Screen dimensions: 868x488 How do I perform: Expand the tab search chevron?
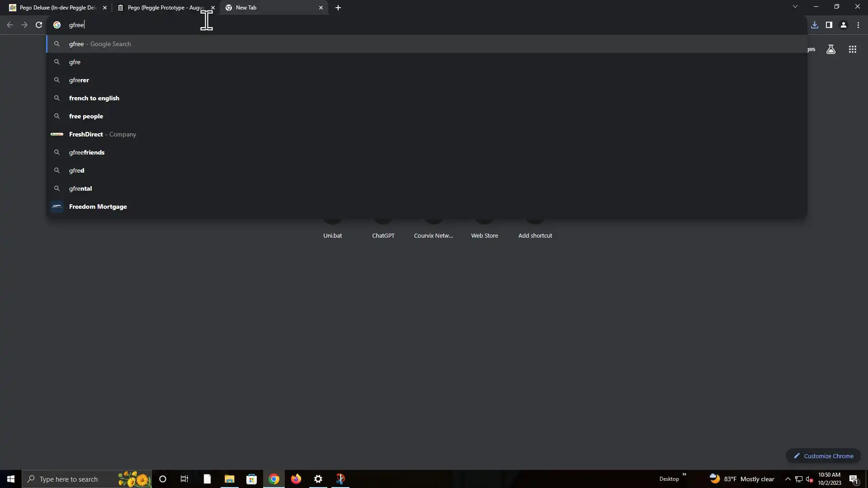pyautogui.click(x=795, y=7)
